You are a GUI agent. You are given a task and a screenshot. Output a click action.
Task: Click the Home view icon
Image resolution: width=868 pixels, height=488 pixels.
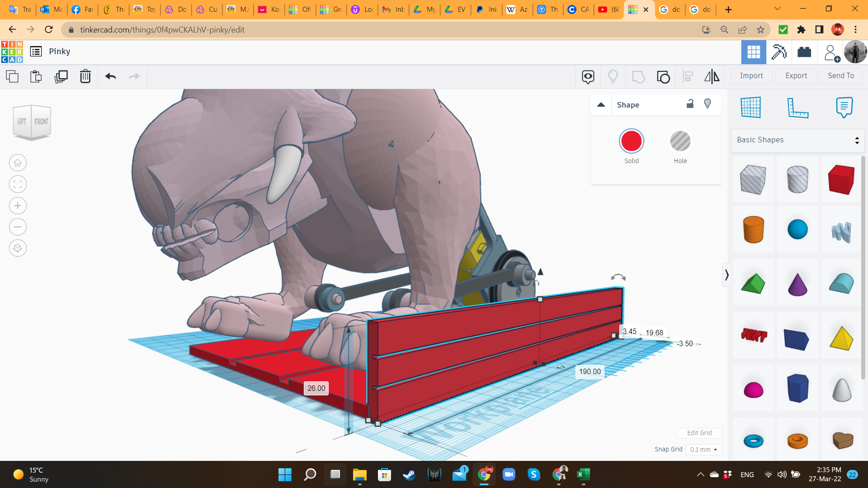click(x=18, y=163)
